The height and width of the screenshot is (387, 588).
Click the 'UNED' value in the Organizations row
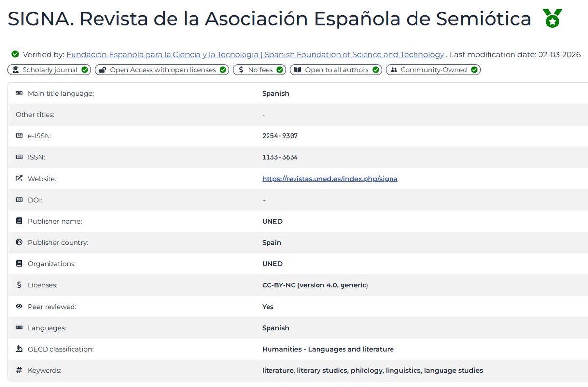tap(272, 264)
